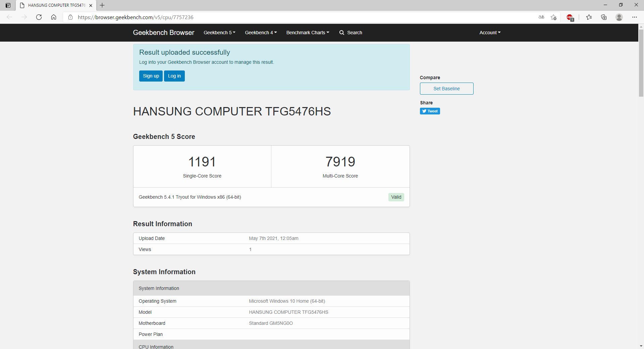
Task: Expand the Geekbench 5 dropdown menu
Action: click(x=219, y=33)
